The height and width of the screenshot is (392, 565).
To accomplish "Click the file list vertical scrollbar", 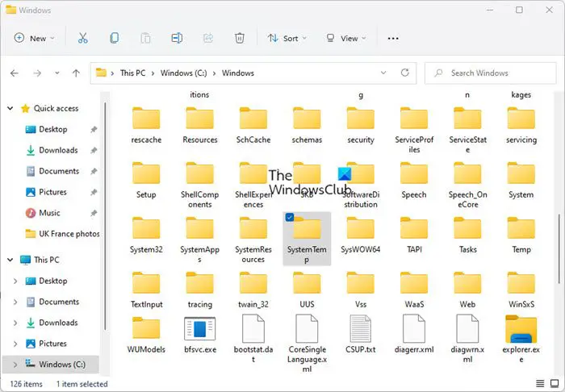I will tap(559, 248).
